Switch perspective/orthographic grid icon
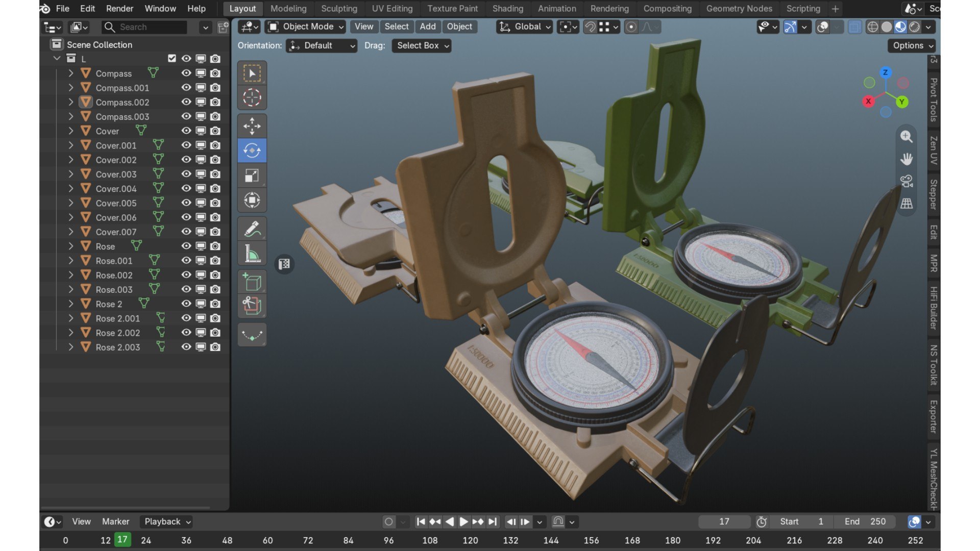980x551 pixels. [906, 204]
